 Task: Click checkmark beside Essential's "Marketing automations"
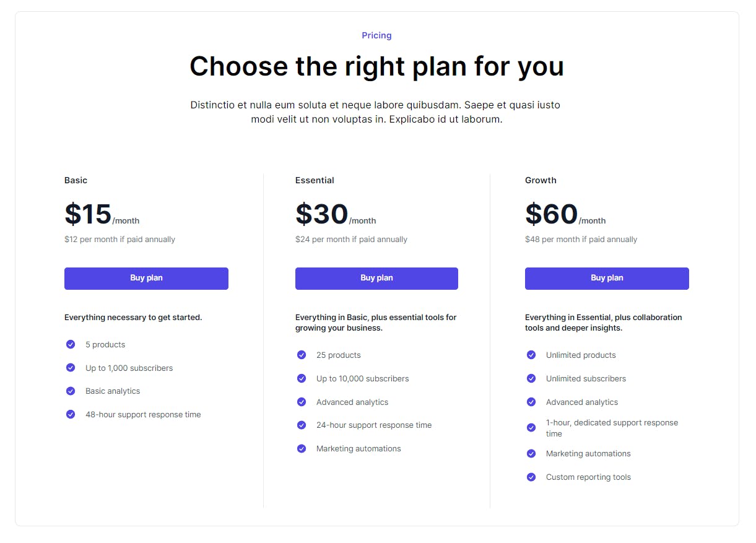tap(302, 448)
